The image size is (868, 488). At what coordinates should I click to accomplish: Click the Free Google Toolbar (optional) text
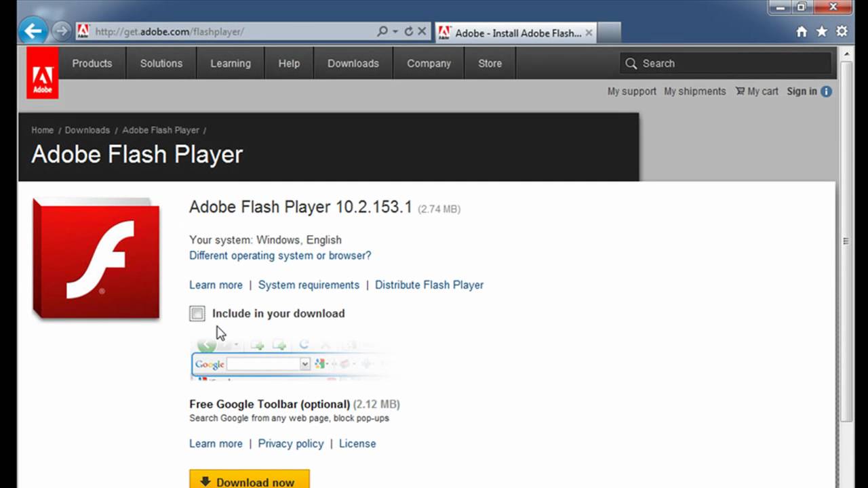pos(269,404)
